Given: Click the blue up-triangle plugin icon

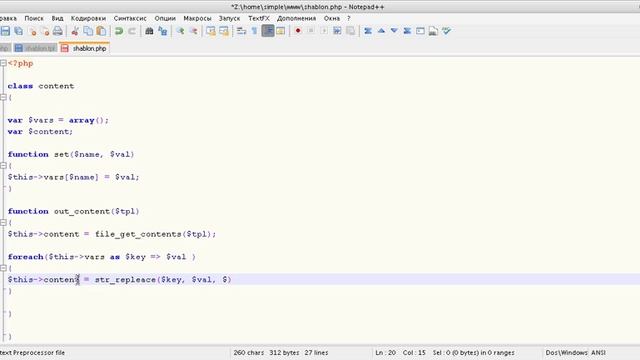Looking at the screenshot, I should click(x=381, y=31).
